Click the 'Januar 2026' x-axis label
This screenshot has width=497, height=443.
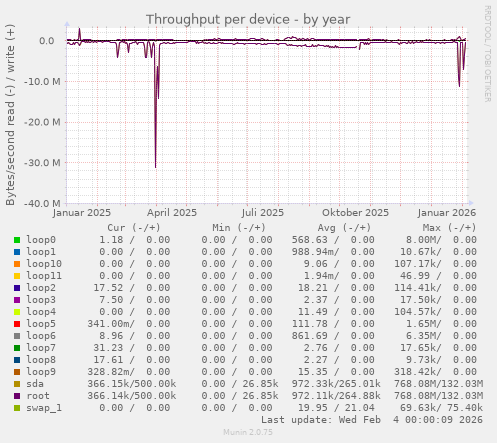pos(447,213)
